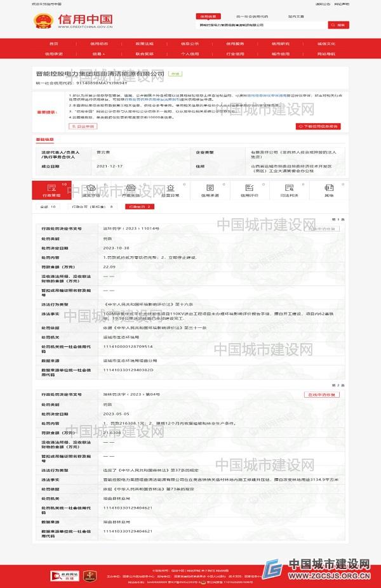This screenshot has height=588, width=381.
Task: Select the 其他 category icon tab
Action: 329,190
